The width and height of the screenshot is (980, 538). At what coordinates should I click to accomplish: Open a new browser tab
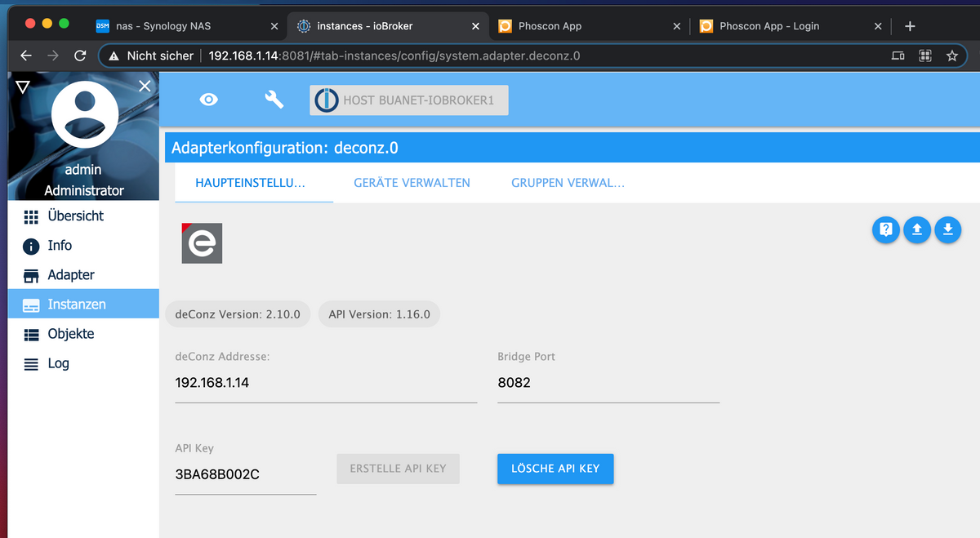pos(911,26)
